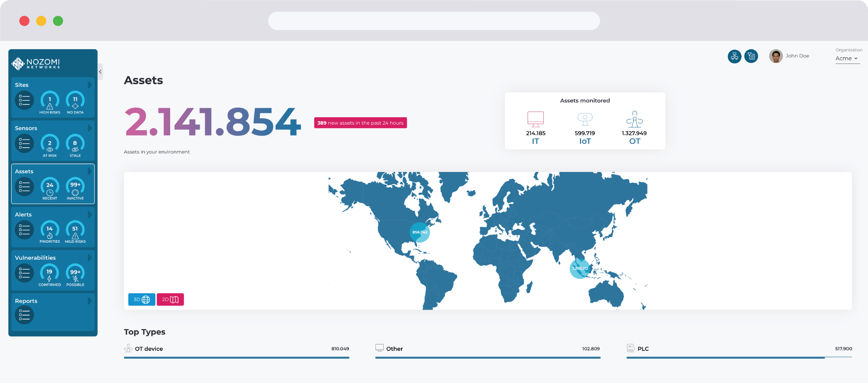Switch map to 2D flat view
Image resolution: width=868 pixels, height=383 pixels.
(170, 300)
